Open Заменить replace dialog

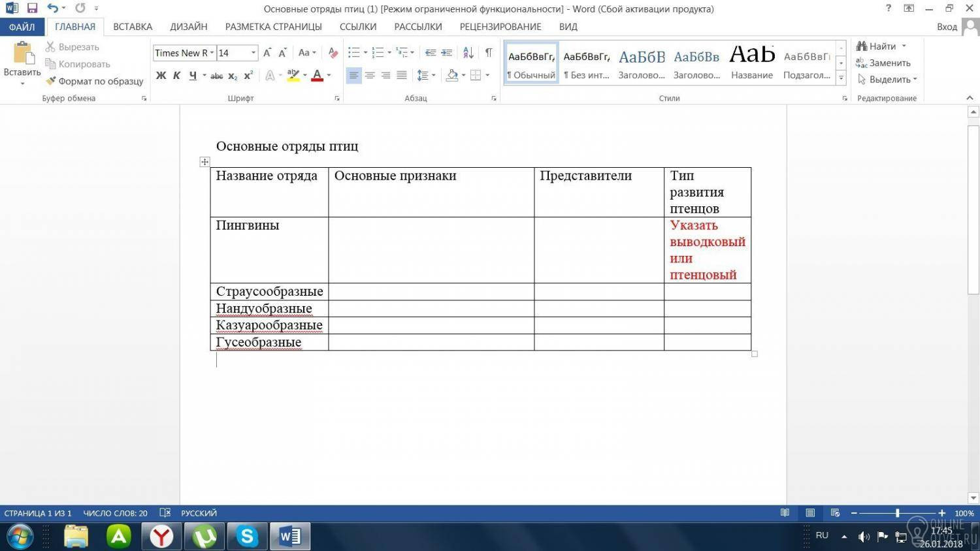[x=883, y=63]
